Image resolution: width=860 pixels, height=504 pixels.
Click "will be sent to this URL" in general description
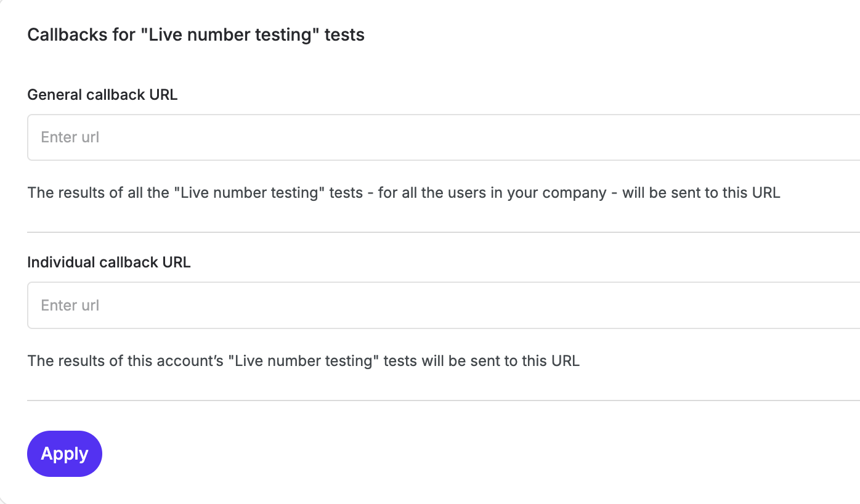point(701,193)
